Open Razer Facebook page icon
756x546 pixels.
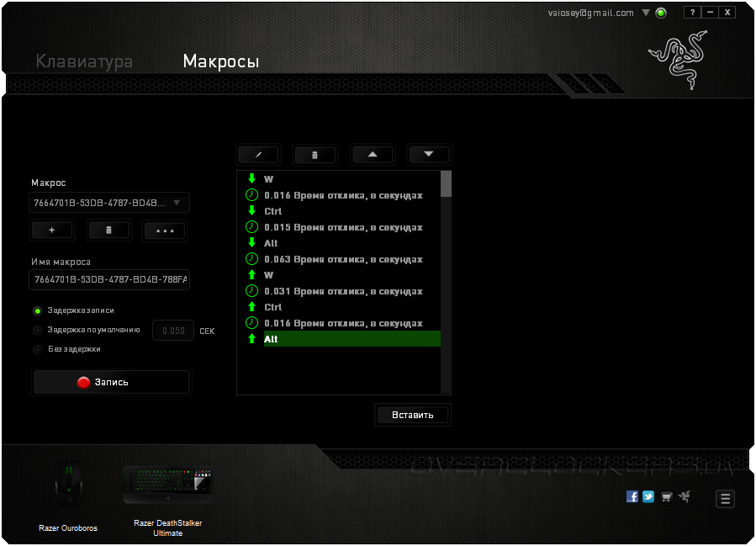[632, 496]
